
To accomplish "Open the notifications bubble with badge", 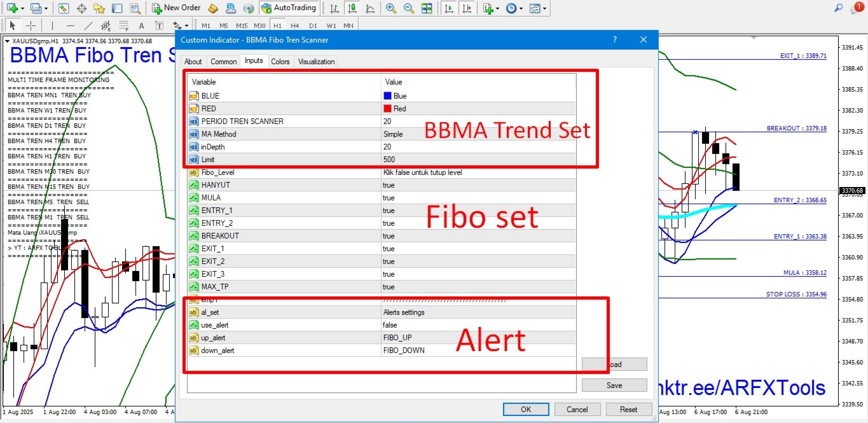I will coord(857,8).
